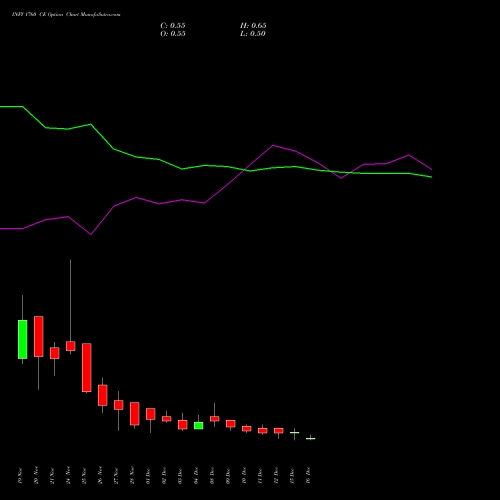
Task: Select the low value 'L: 0.50'
Action: click(253, 34)
